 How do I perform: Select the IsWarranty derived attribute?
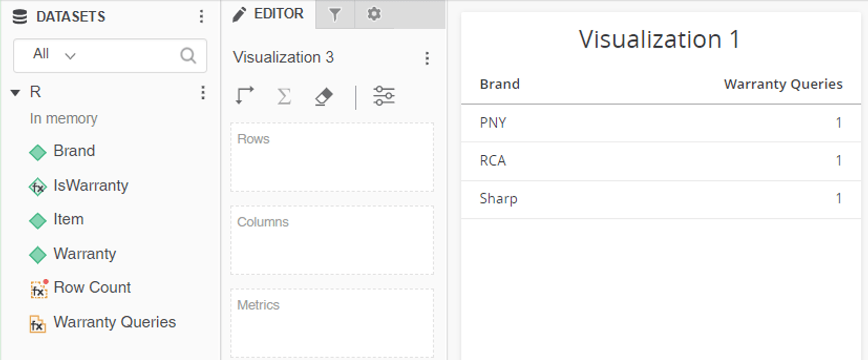[x=90, y=185]
